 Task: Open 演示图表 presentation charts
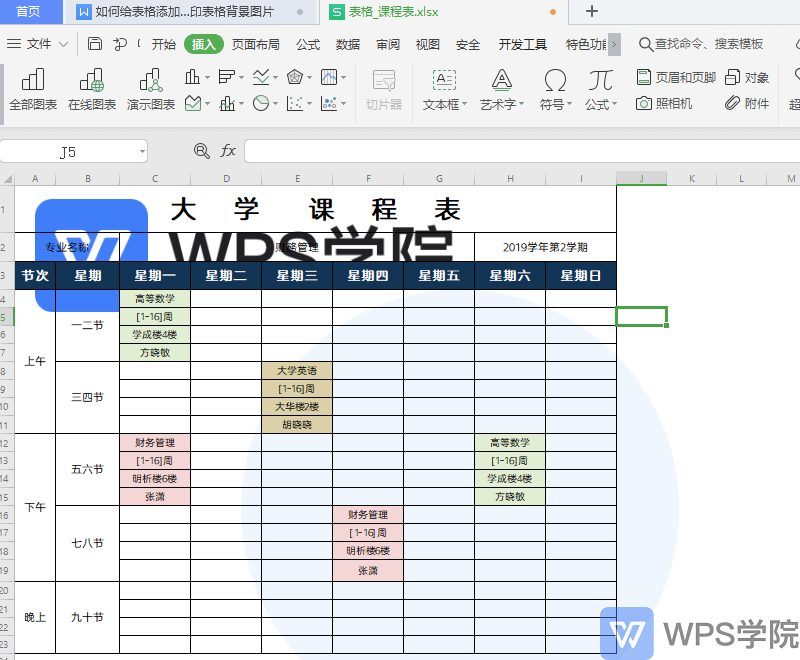[151, 90]
